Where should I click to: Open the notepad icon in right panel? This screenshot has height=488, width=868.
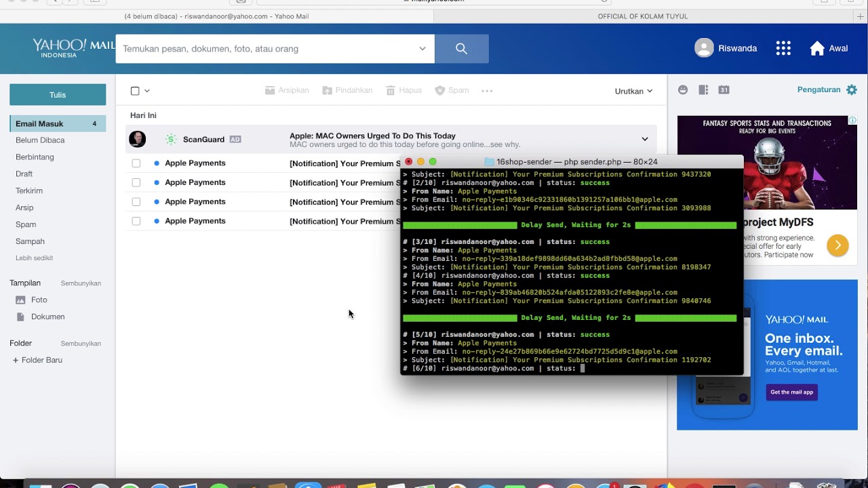click(703, 89)
